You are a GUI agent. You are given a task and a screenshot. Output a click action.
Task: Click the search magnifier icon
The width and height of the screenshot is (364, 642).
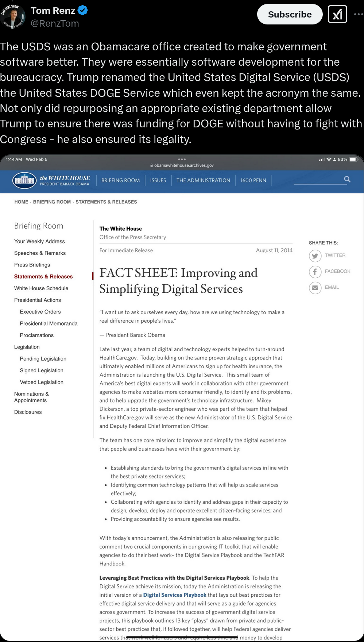click(x=347, y=179)
